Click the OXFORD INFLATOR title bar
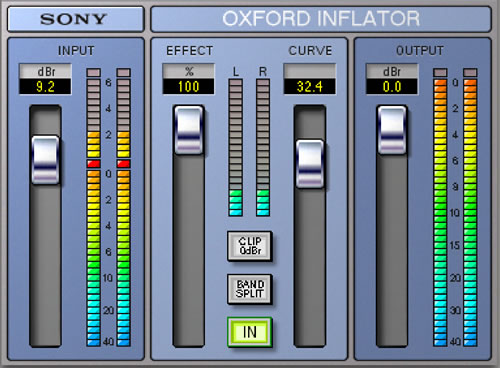 pyautogui.click(x=321, y=19)
